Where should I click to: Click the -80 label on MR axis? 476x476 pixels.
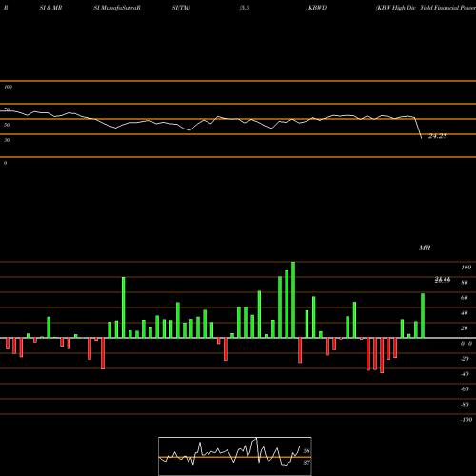[465, 405]
